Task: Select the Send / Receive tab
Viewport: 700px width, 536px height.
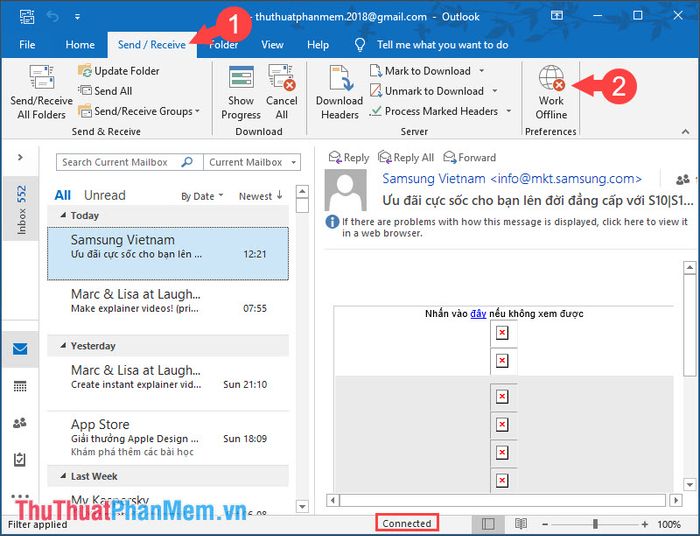Action: [x=152, y=45]
